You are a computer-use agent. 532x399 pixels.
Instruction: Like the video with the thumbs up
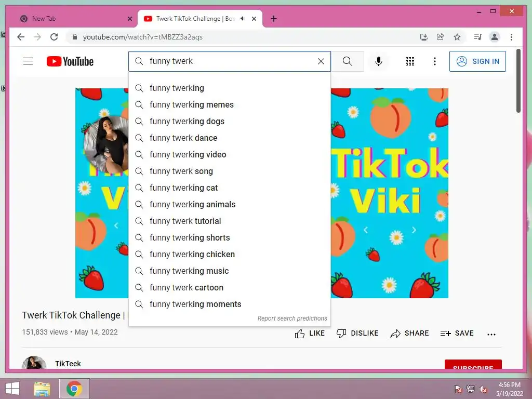[310, 334]
